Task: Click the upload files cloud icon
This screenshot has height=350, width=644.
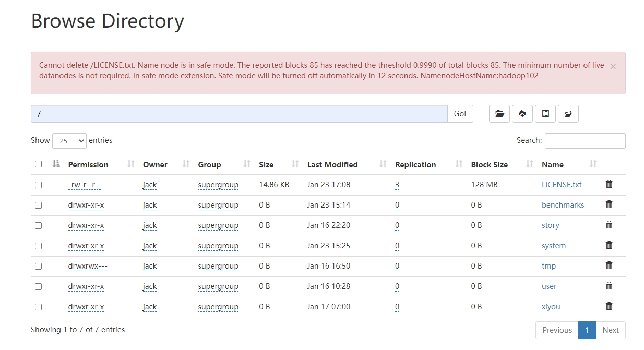Action: click(x=522, y=114)
